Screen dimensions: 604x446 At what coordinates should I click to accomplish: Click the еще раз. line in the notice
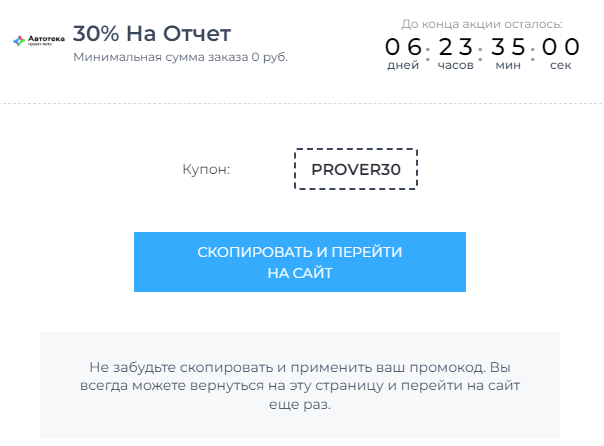(300, 404)
